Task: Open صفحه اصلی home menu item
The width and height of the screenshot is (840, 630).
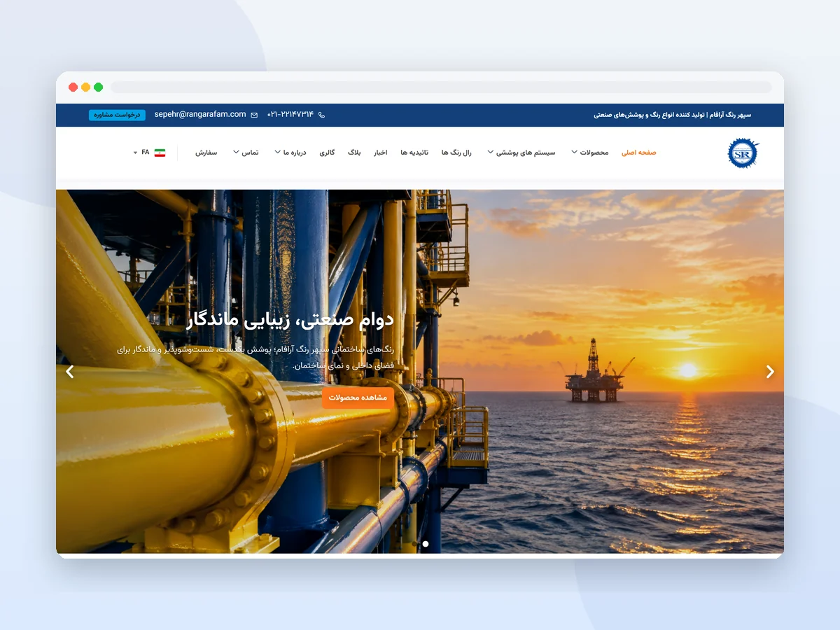Action: [639, 153]
